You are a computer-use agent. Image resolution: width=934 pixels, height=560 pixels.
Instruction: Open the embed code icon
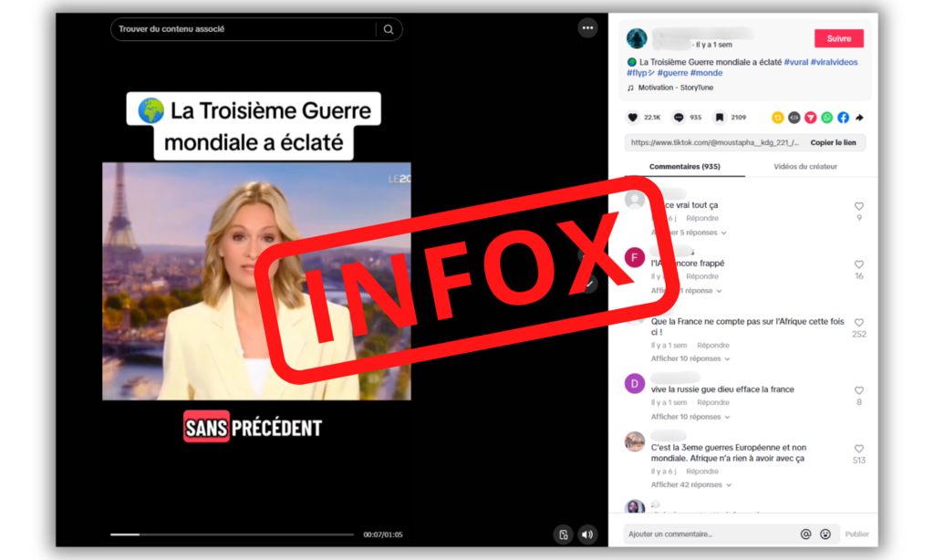[794, 118]
